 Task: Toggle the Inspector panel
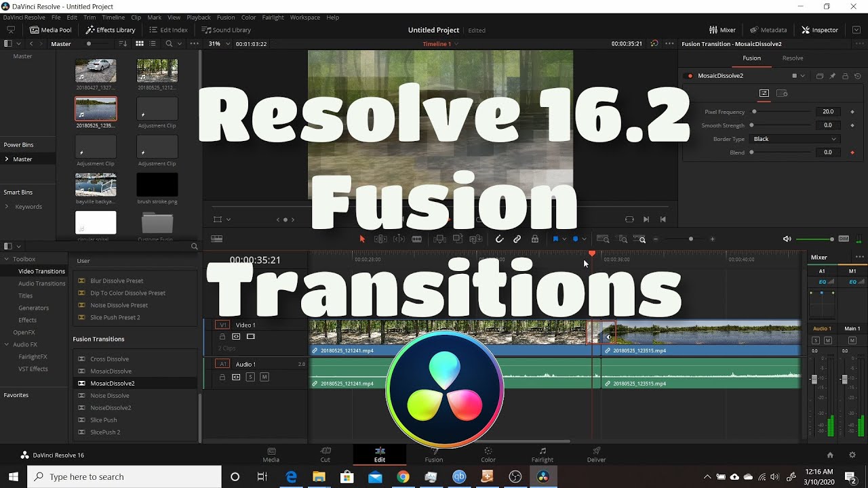pos(820,30)
